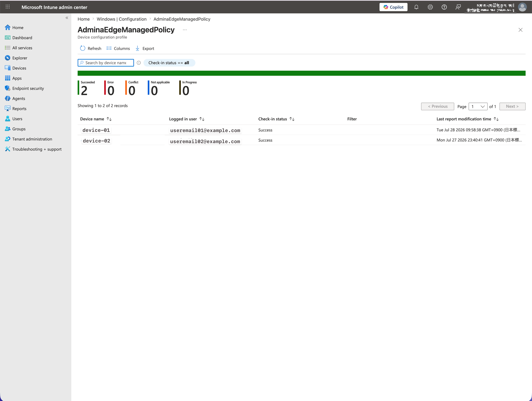Open Copilot from the top bar
This screenshot has width=532, height=401.
(393, 7)
